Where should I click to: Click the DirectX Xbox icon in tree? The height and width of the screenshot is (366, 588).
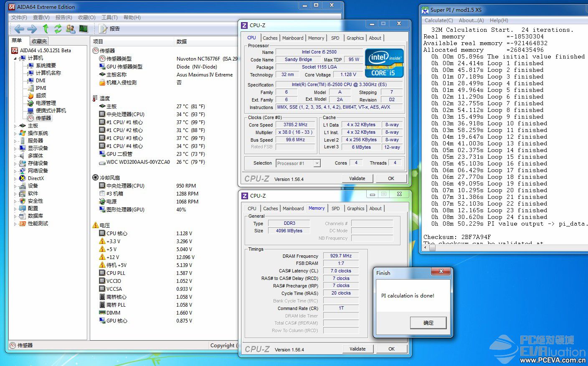click(23, 178)
